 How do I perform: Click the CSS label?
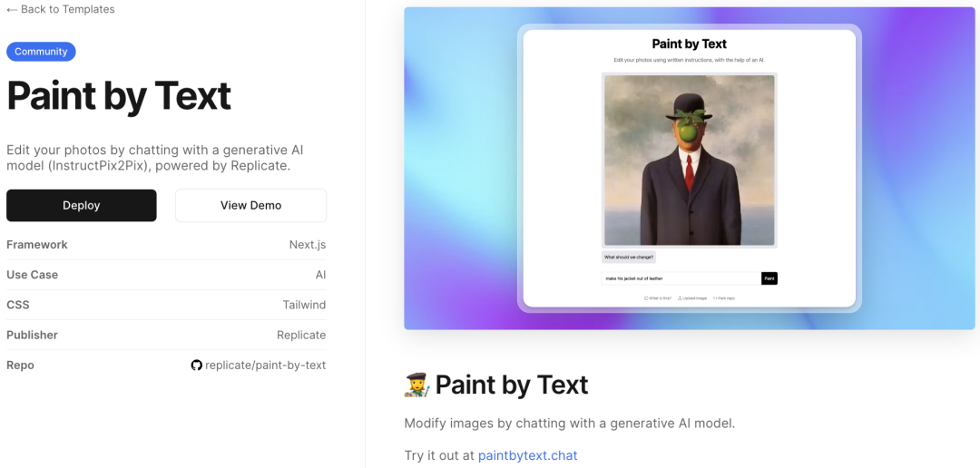click(18, 305)
